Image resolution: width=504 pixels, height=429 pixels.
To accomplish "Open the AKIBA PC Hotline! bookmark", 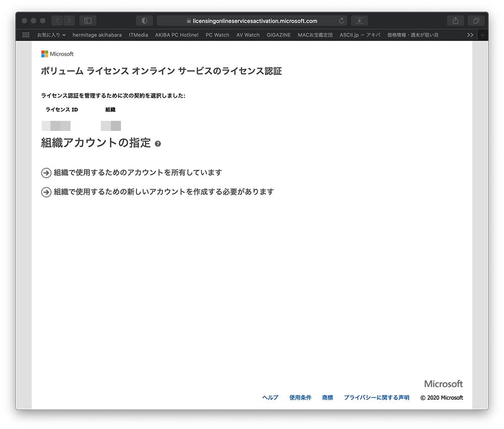I will [177, 35].
